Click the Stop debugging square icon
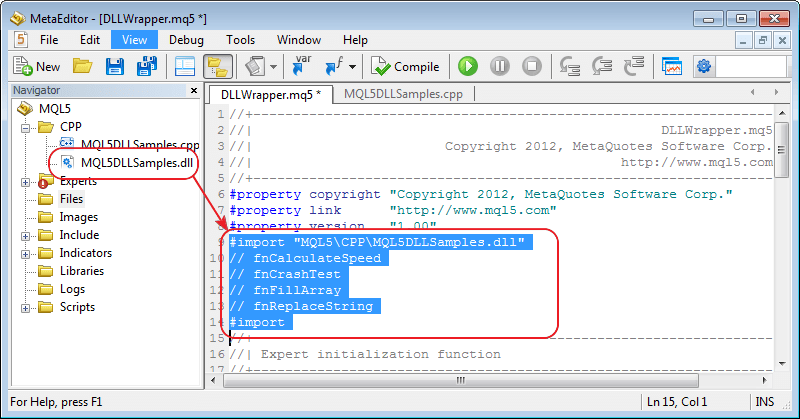This screenshot has height=419, width=800. pos(532,67)
